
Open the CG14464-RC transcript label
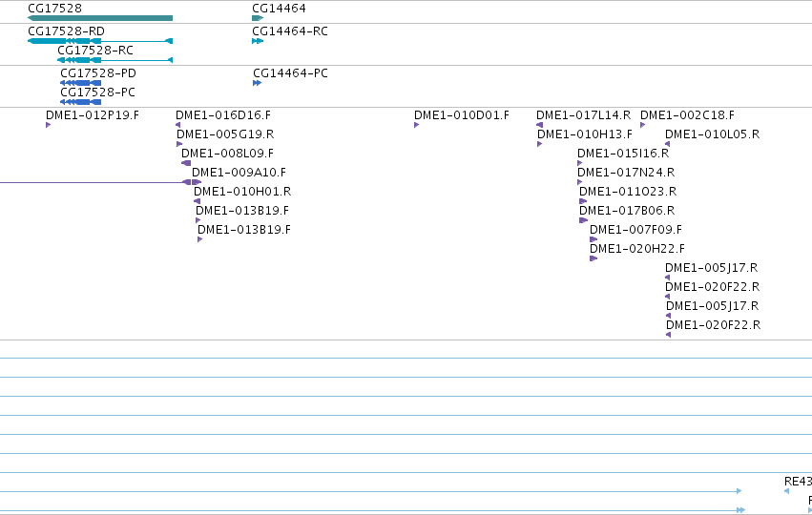(290, 31)
